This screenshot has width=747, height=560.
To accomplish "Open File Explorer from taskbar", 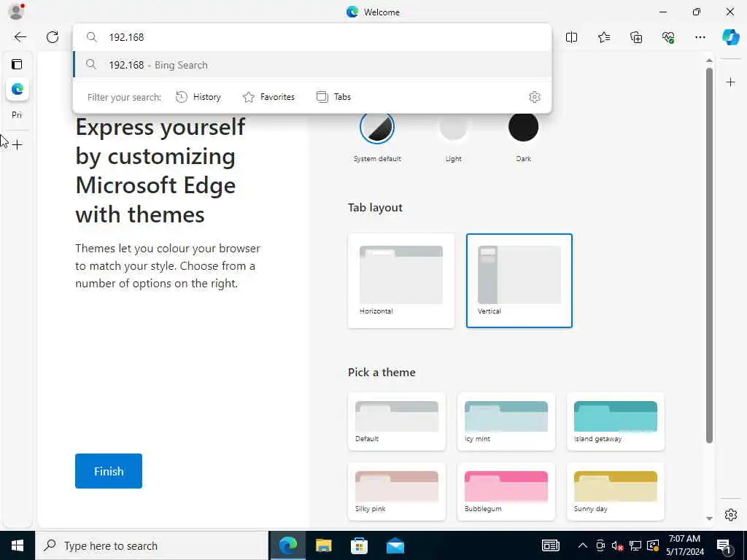I will click(x=323, y=545).
